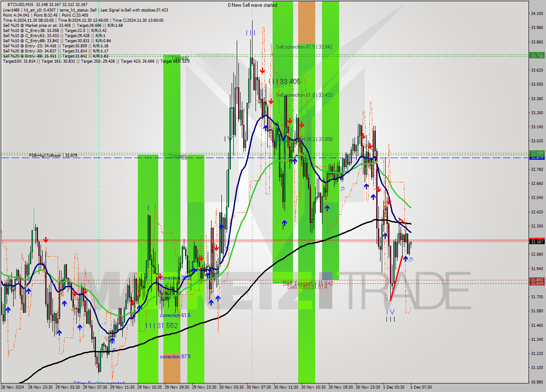Screen dimensions: 546x392
Task: Click the red 31.814 price tag
Action: [537, 283]
